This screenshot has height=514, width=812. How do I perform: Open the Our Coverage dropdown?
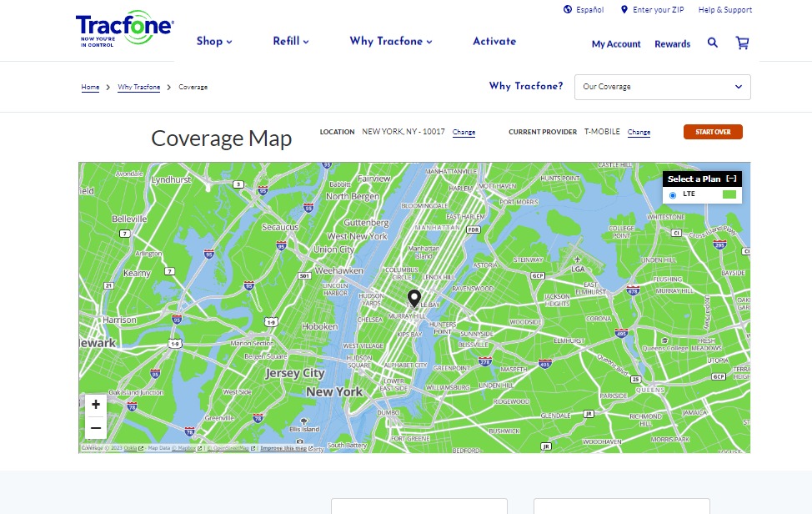(662, 87)
